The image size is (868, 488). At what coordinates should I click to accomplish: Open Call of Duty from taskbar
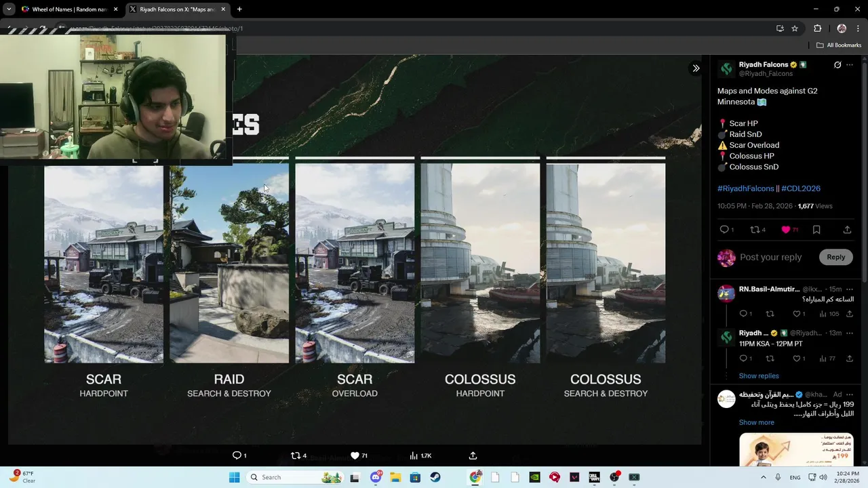[x=594, y=477]
